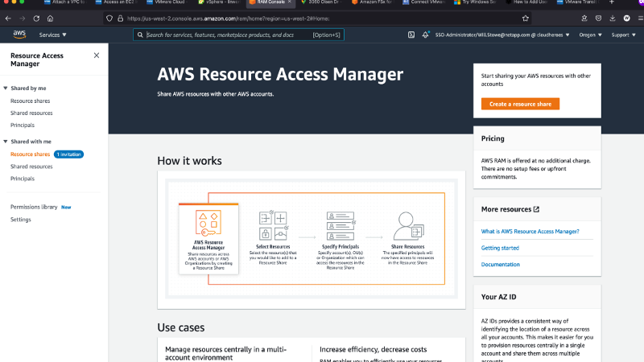Click the AWS services search field
Viewport: 644px width, 362px height.
[238, 35]
